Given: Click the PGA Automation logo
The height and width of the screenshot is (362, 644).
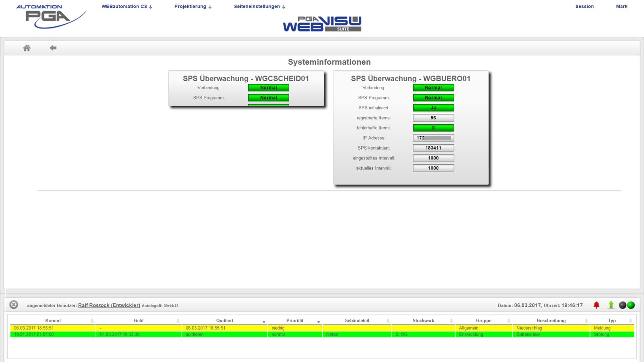Looking at the screenshot, I should [51, 16].
